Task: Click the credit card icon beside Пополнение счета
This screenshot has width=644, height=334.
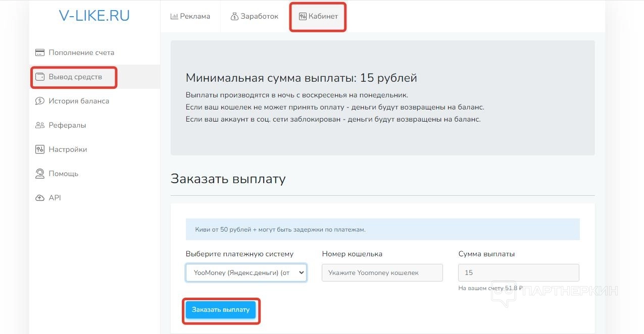Action: point(40,52)
